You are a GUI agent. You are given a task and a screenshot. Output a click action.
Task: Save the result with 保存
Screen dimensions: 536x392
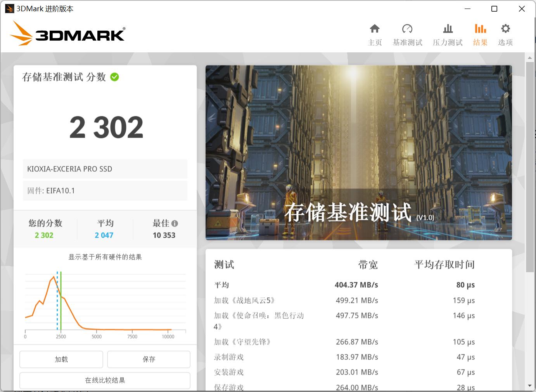coord(149,359)
